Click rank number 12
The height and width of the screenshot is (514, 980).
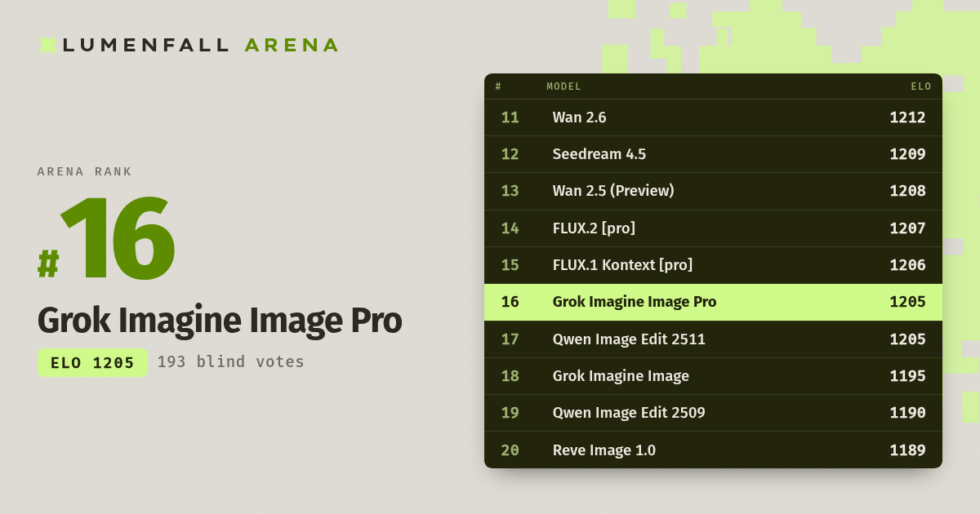tap(510, 154)
